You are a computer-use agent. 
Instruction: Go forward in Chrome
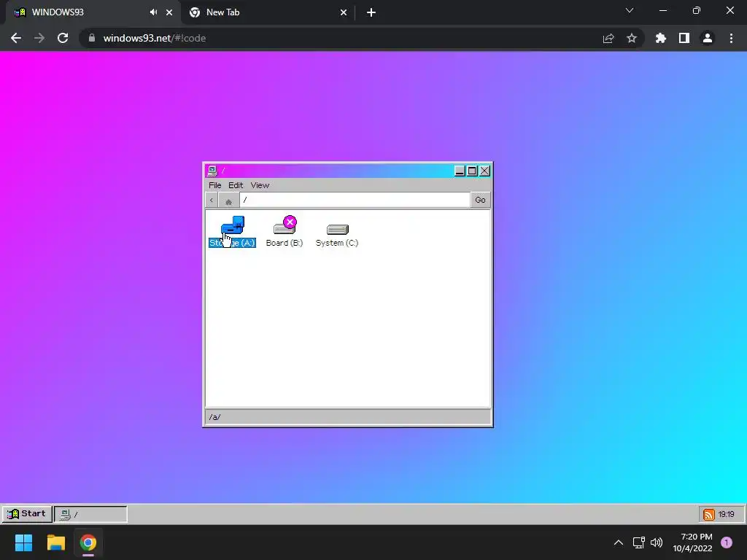[39, 38]
